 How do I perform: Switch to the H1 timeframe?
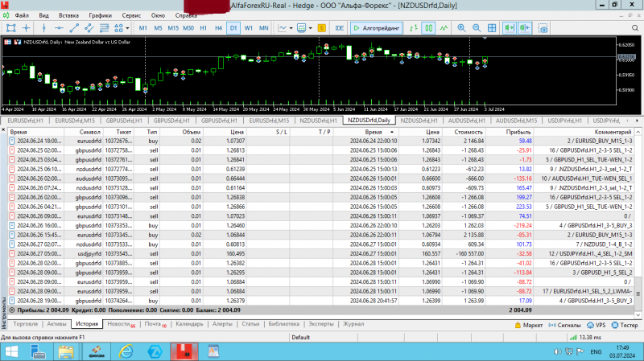[203, 28]
